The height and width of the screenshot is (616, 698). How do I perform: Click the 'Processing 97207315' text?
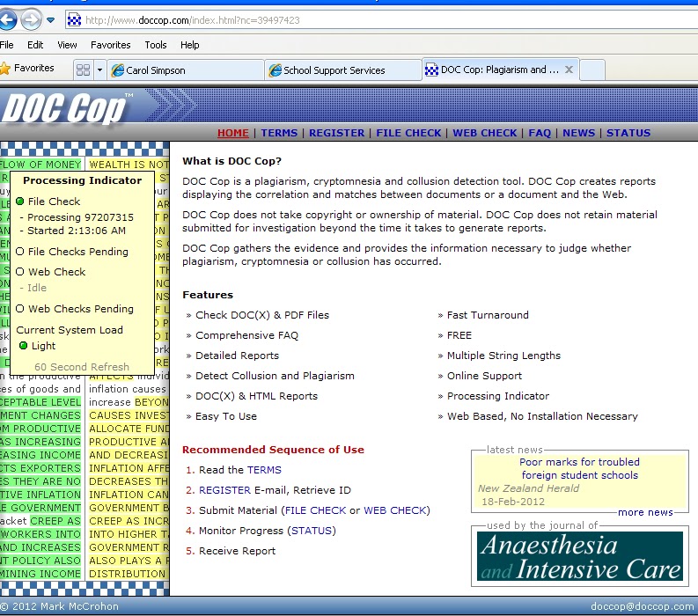[80, 217]
